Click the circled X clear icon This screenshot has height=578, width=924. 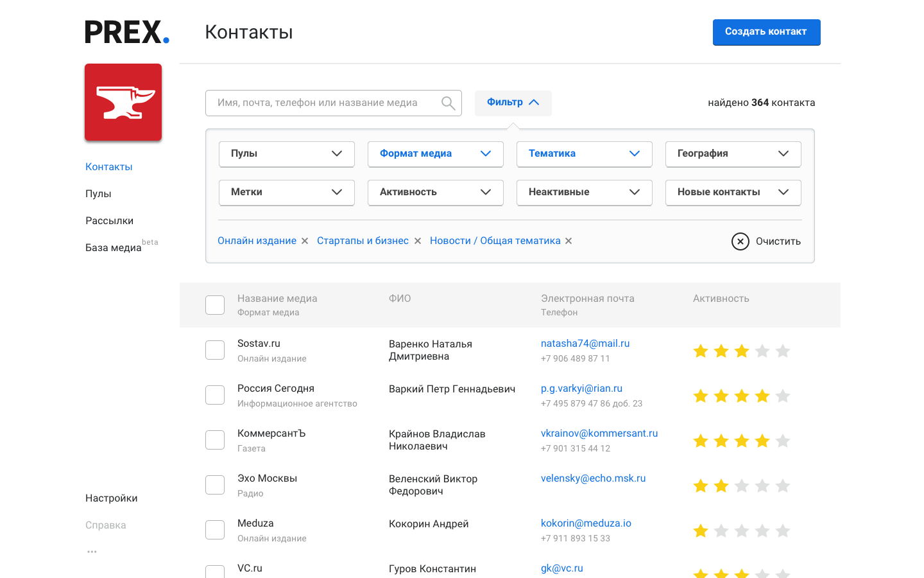tap(740, 241)
